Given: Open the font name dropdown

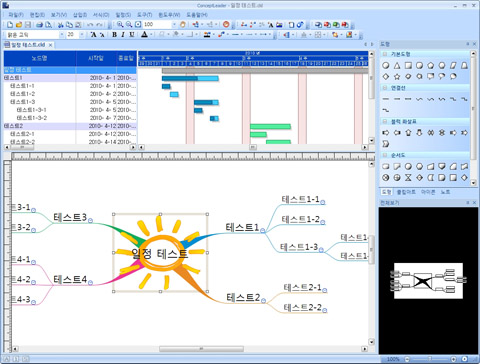Looking at the screenshot, I should point(62,35).
